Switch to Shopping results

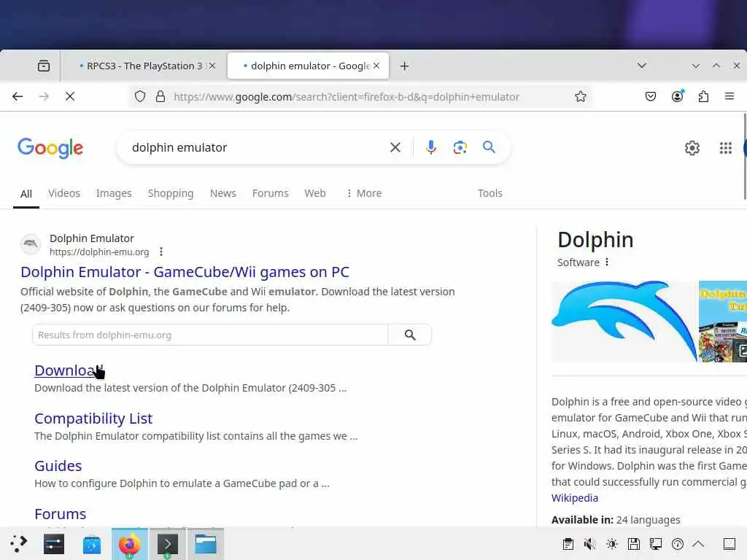tap(171, 193)
